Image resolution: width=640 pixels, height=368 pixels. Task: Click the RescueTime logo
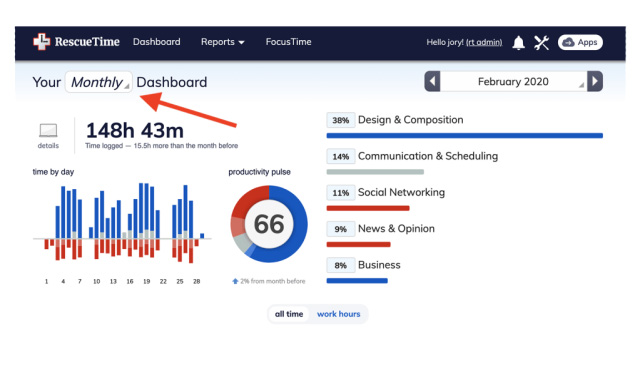click(x=76, y=42)
